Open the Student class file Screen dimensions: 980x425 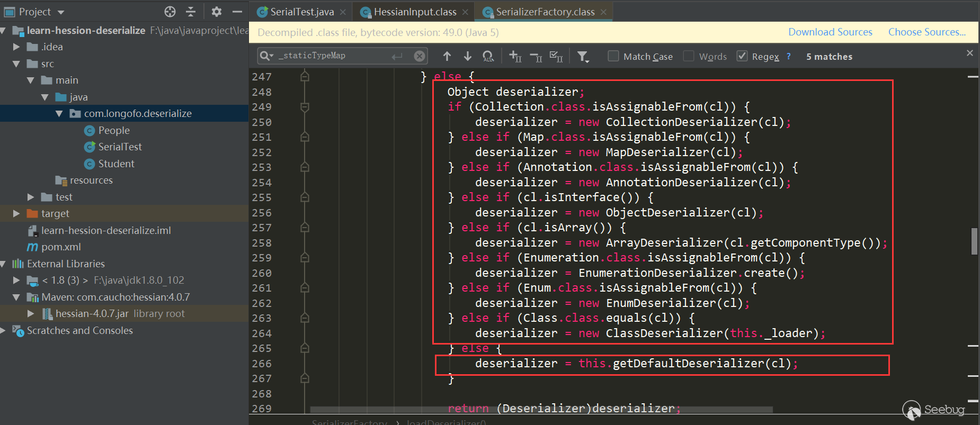(116, 164)
